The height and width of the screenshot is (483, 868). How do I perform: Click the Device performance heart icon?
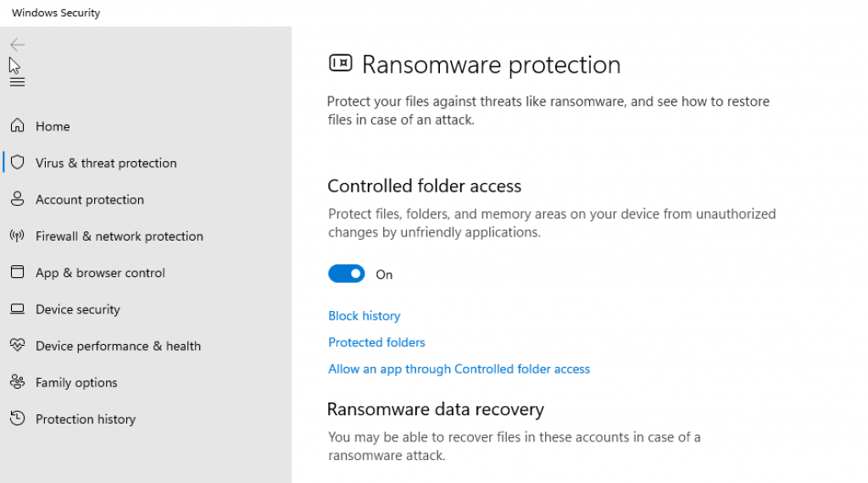17,346
